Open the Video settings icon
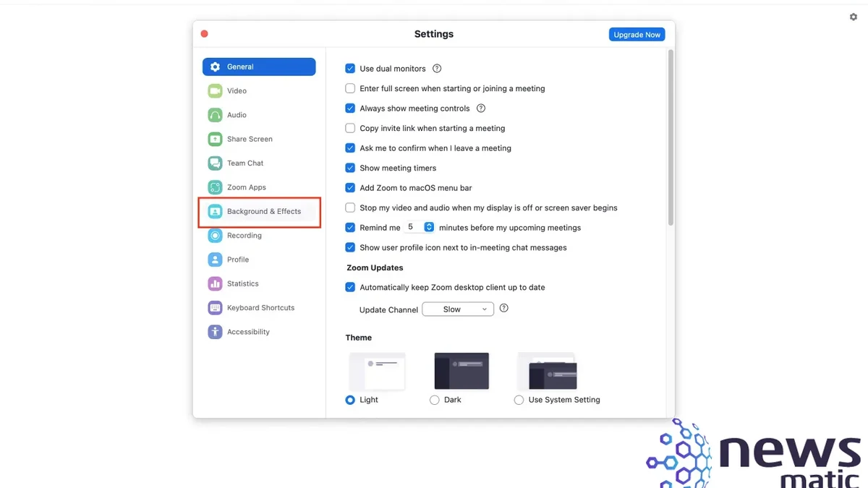 point(215,91)
